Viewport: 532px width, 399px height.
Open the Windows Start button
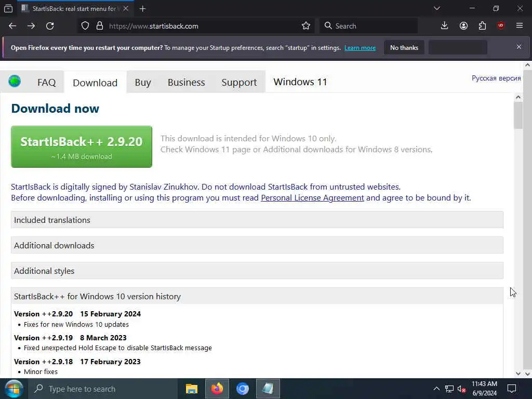click(14, 389)
